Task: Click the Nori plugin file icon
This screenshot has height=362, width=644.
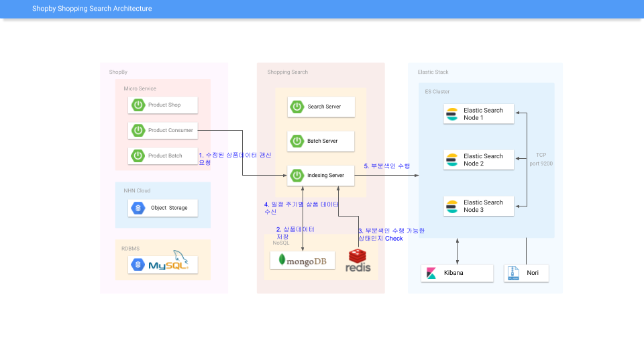Action: 513,274
